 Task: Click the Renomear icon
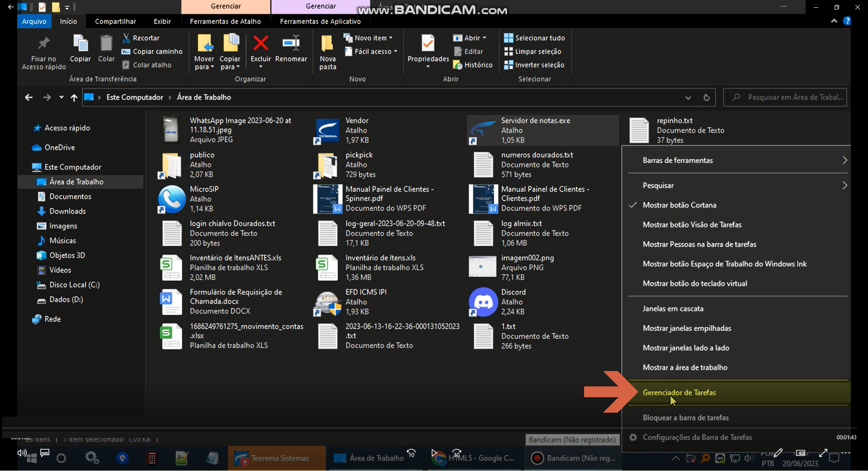291,43
